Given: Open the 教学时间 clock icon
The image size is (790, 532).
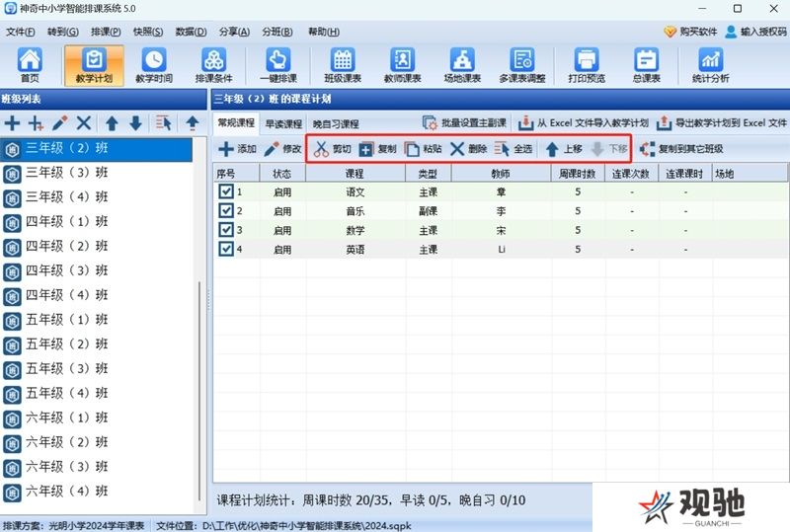Looking at the screenshot, I should click(154, 65).
